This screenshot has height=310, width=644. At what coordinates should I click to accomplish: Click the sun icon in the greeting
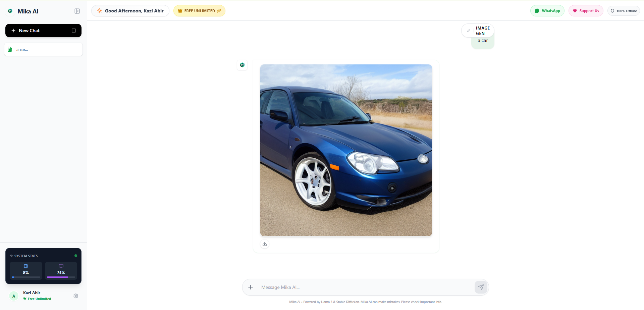pyautogui.click(x=100, y=11)
